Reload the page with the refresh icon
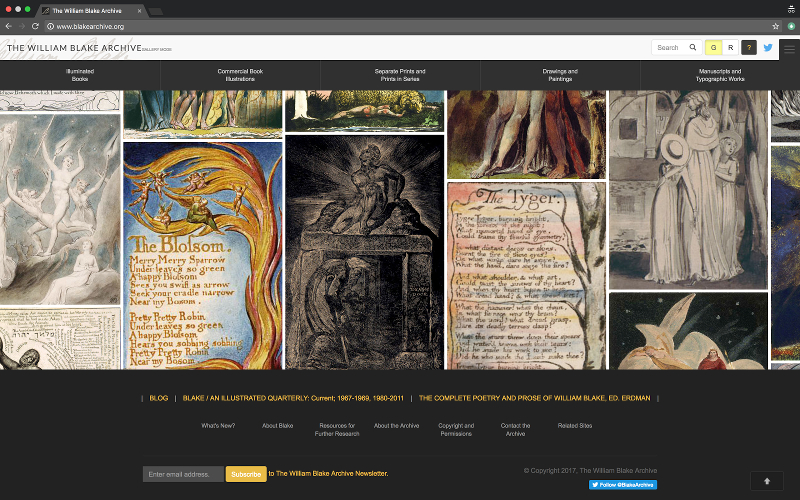Viewport: 800px width, 500px height. tap(35, 26)
